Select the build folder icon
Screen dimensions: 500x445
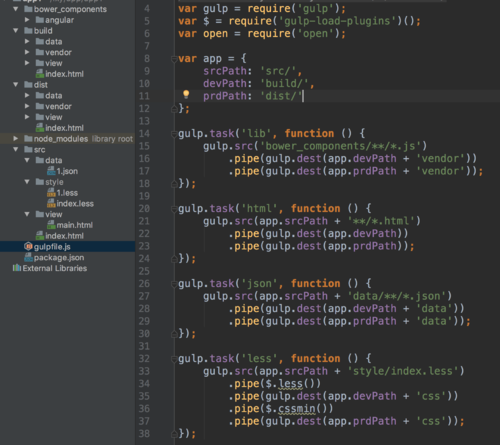pyautogui.click(x=28, y=31)
